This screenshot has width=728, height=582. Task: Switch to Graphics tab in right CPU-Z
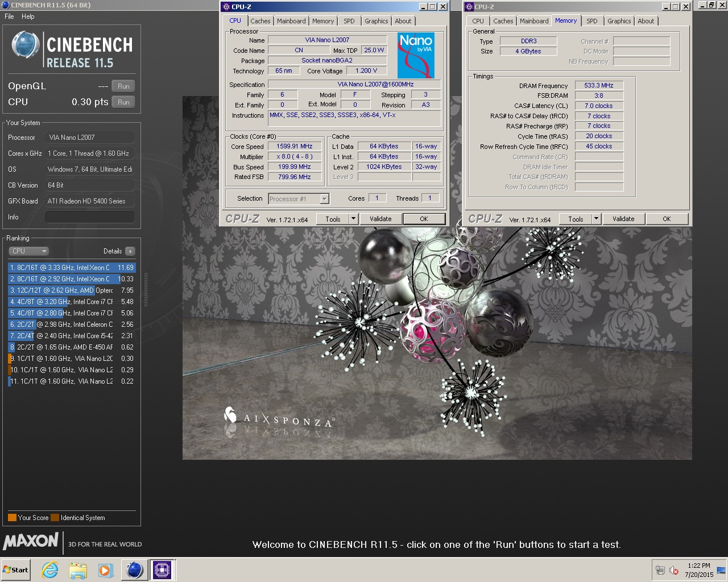click(619, 21)
